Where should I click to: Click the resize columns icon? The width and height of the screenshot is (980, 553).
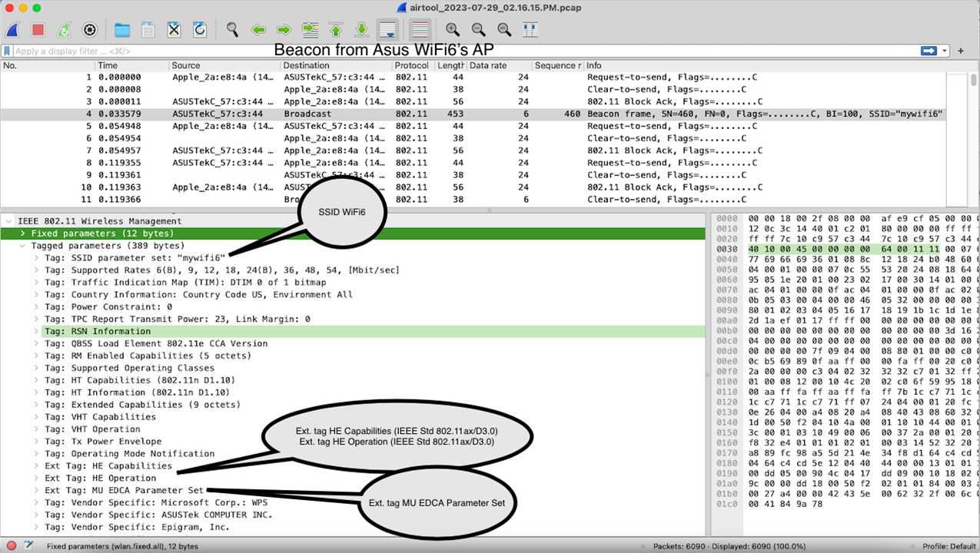click(x=530, y=30)
